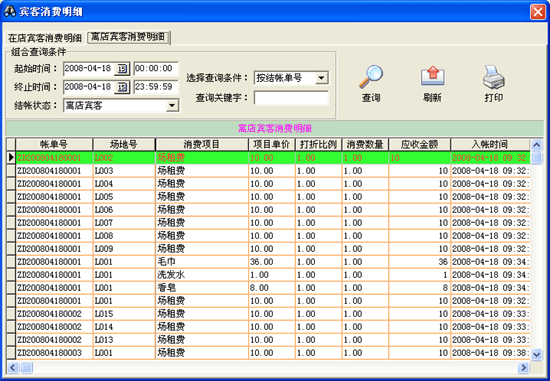The height and width of the screenshot is (381, 550).
Task: Sort by the 应收金额 column header
Action: coord(419,144)
